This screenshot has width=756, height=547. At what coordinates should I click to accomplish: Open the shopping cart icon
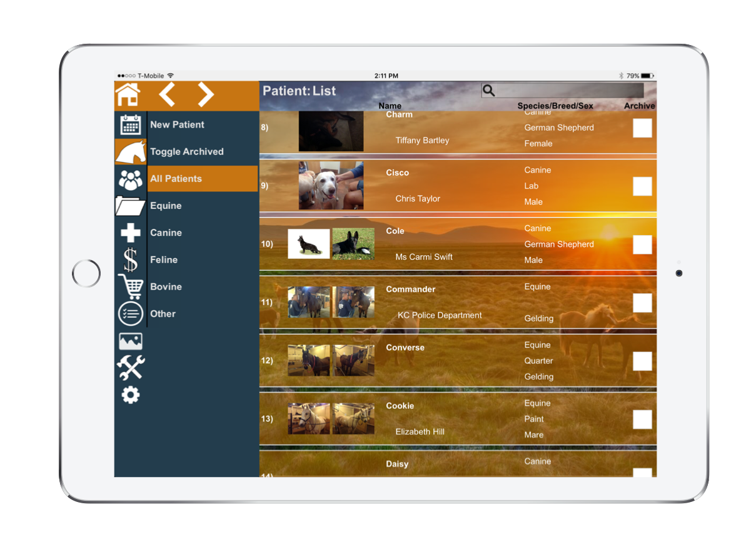(x=131, y=287)
